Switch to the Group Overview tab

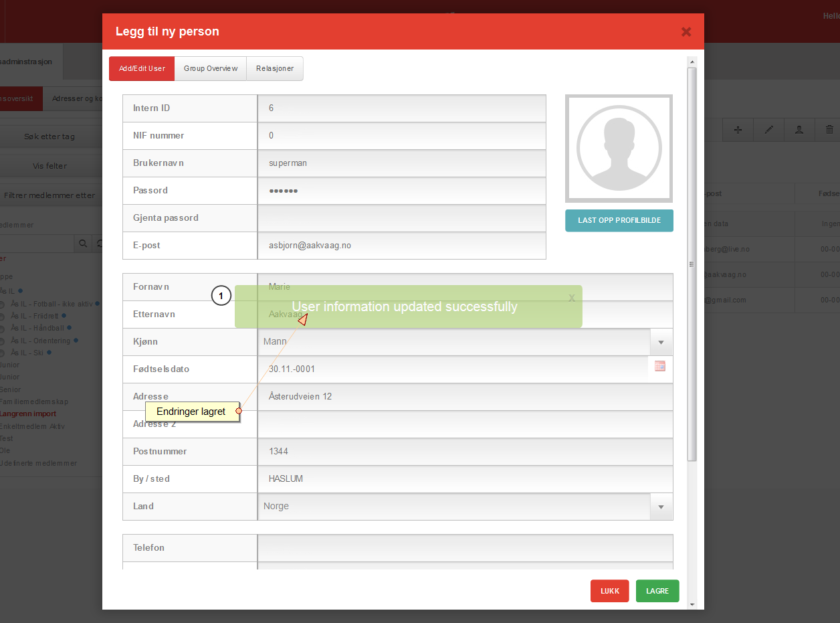[x=211, y=68]
